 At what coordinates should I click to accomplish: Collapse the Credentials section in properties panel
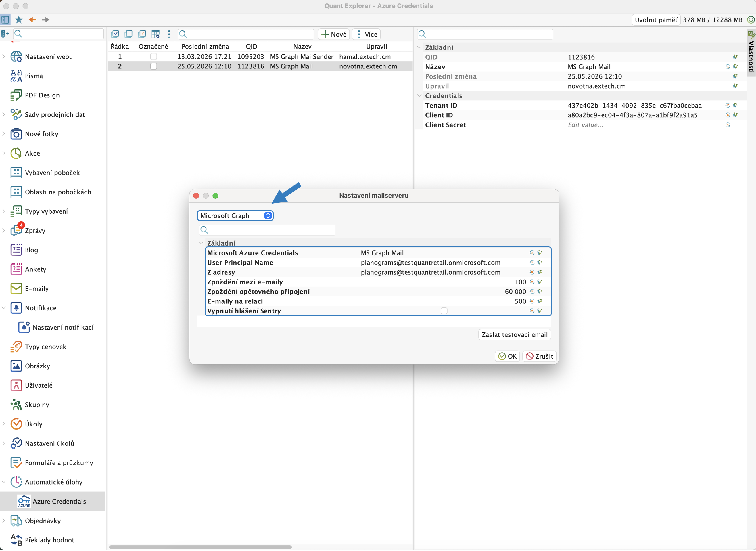419,96
